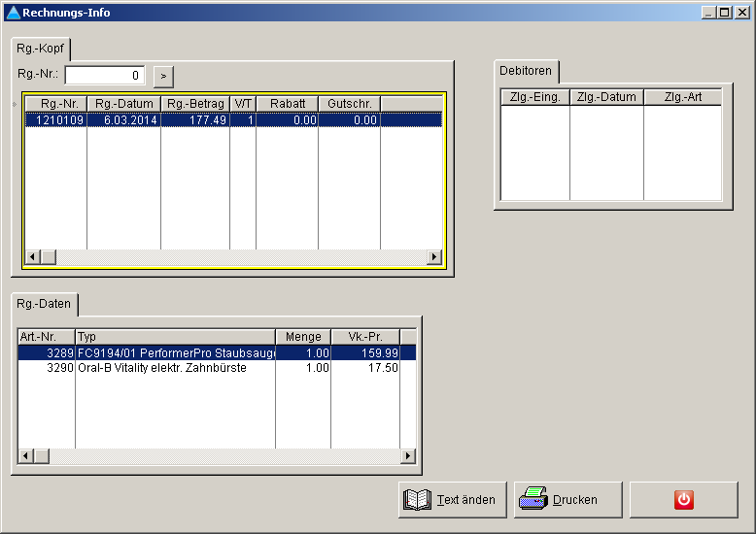
Task: Click the blue triangle application icon
Action: pyautogui.click(x=13, y=13)
